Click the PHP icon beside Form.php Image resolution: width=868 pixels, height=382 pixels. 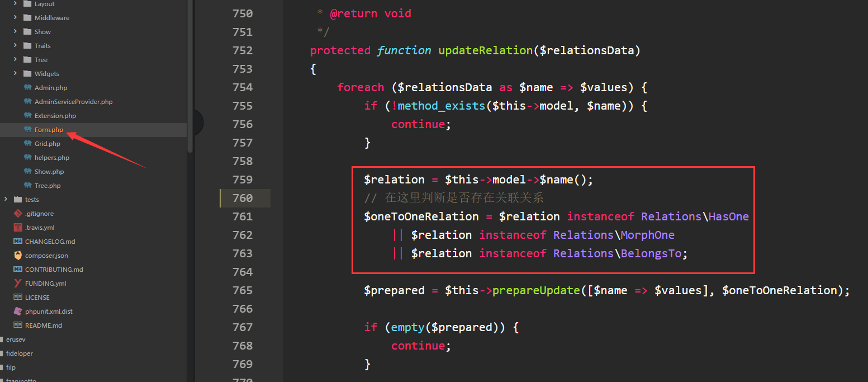tap(27, 130)
